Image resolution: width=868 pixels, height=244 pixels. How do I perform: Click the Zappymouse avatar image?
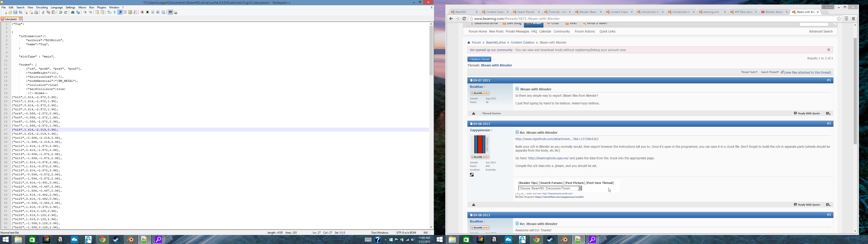tap(480, 144)
